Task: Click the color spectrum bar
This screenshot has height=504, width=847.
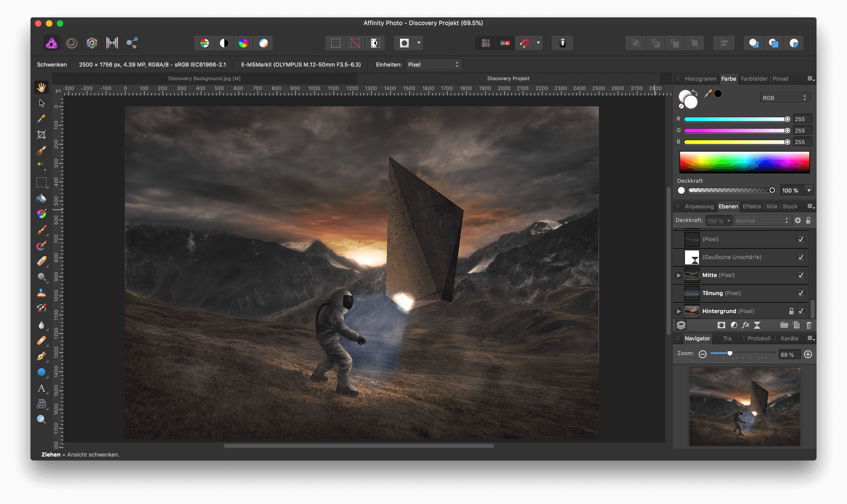Action: pos(744,162)
